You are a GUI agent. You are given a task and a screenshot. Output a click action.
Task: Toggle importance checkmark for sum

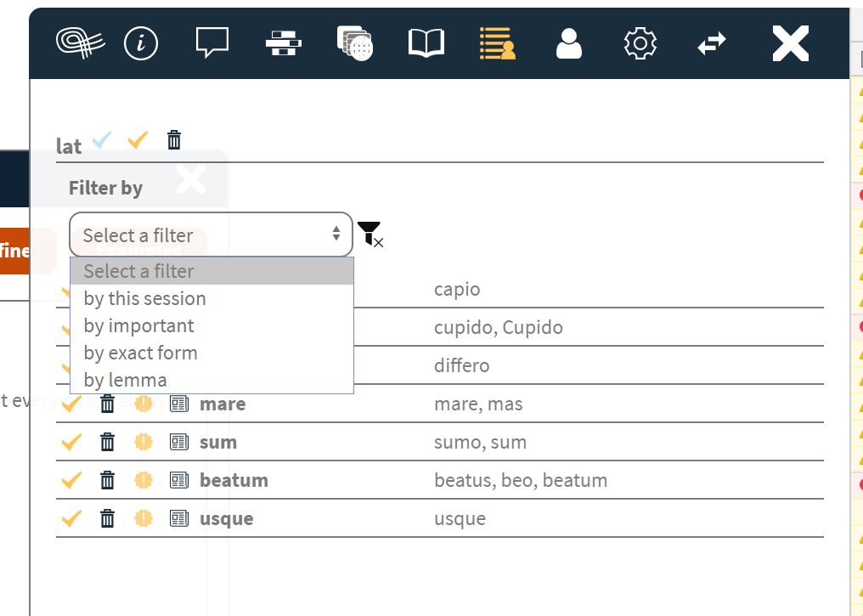[71, 442]
